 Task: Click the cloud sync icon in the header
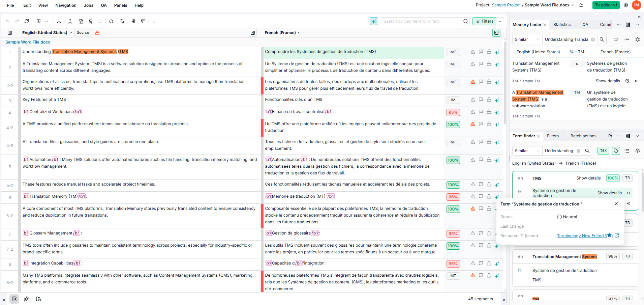tap(581, 5)
